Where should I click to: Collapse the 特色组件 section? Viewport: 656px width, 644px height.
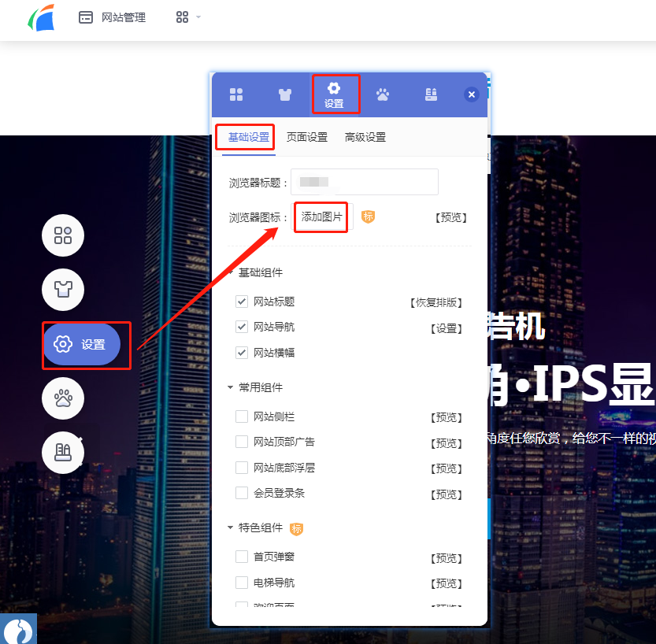(x=256, y=527)
